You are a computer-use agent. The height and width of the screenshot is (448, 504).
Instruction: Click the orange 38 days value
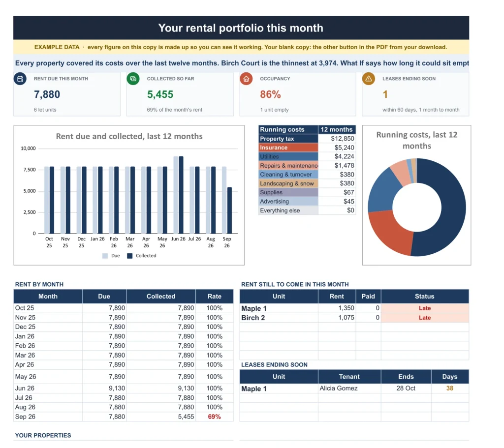click(450, 388)
